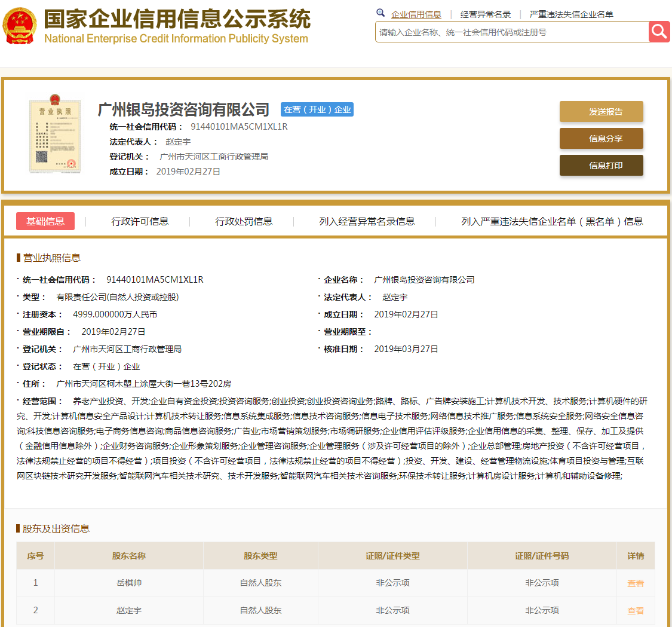672x627 pixels.
Task: Go to the 列入经营异常名录信息 tab
Action: [367, 221]
